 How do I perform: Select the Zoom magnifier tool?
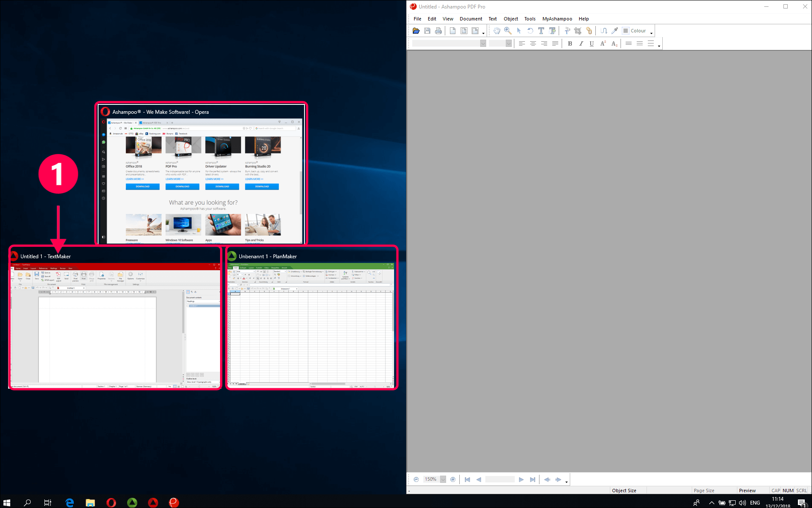click(x=508, y=31)
